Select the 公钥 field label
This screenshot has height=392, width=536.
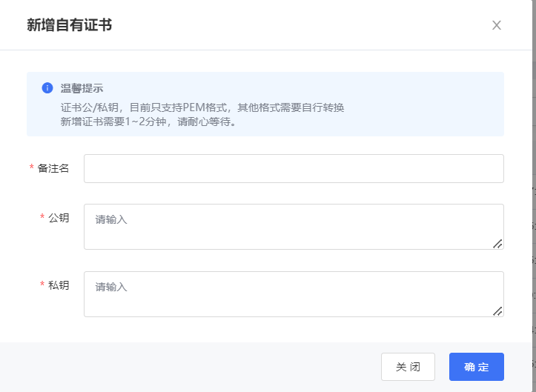59,218
